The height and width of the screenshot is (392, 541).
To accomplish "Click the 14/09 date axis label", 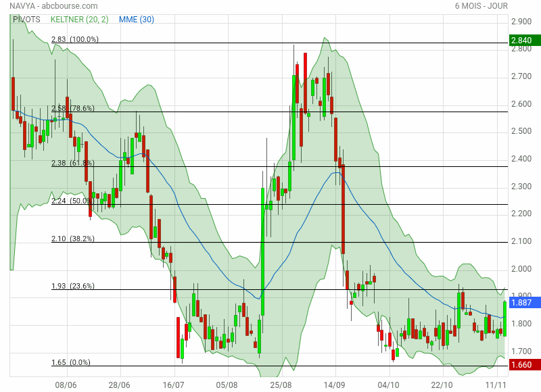I will tap(334, 385).
